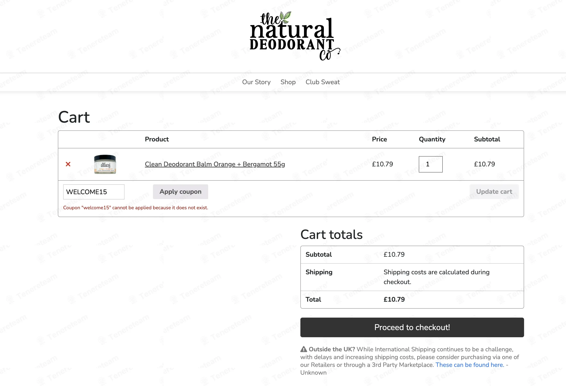
Task: Click the Cart totals heading
Action: coord(331,234)
